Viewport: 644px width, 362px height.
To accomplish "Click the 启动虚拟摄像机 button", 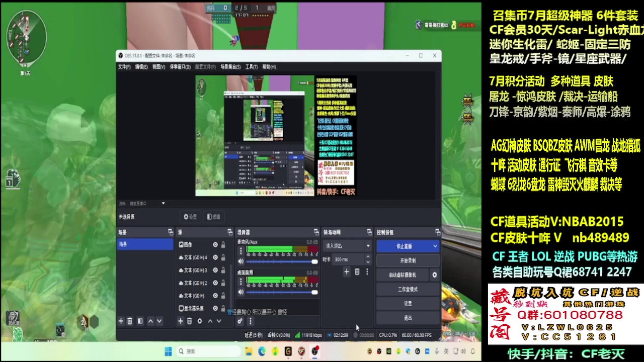I will pyautogui.click(x=403, y=275).
